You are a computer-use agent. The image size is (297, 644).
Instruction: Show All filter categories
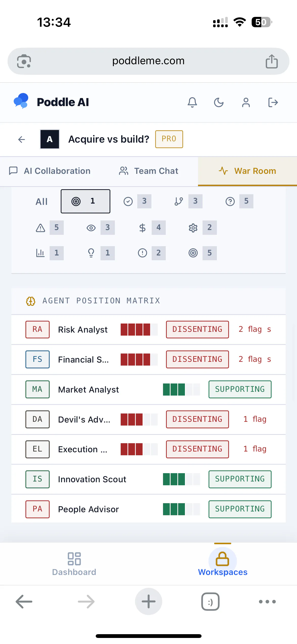click(42, 202)
